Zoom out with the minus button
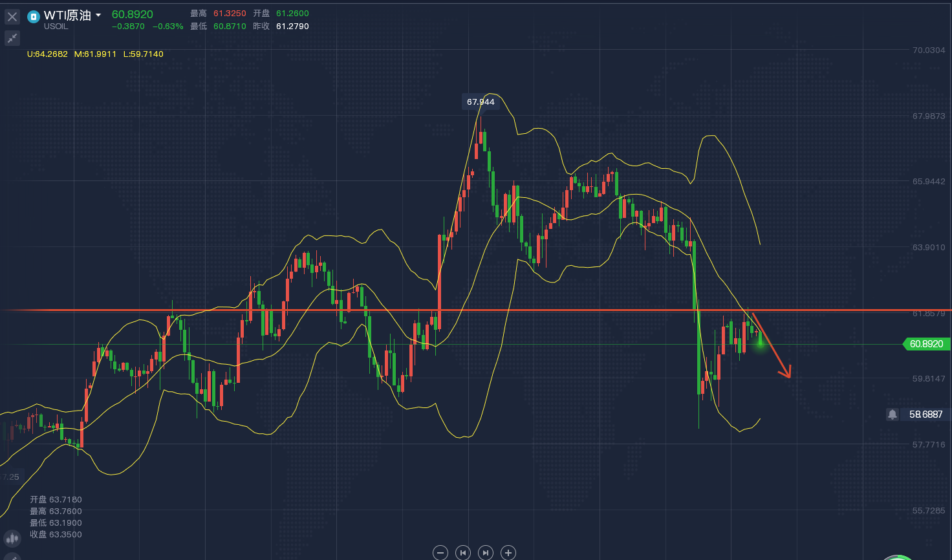 (x=440, y=552)
